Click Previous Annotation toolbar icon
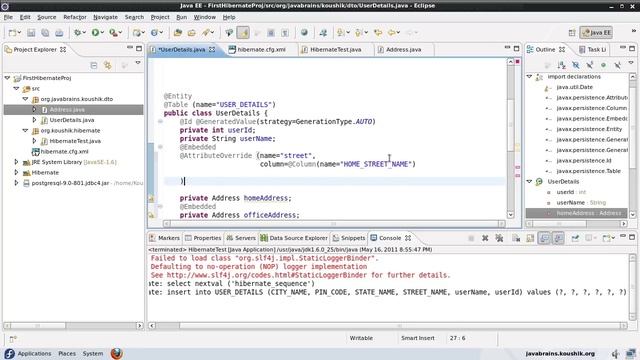Screen dimensions: 640x360 point(359,33)
